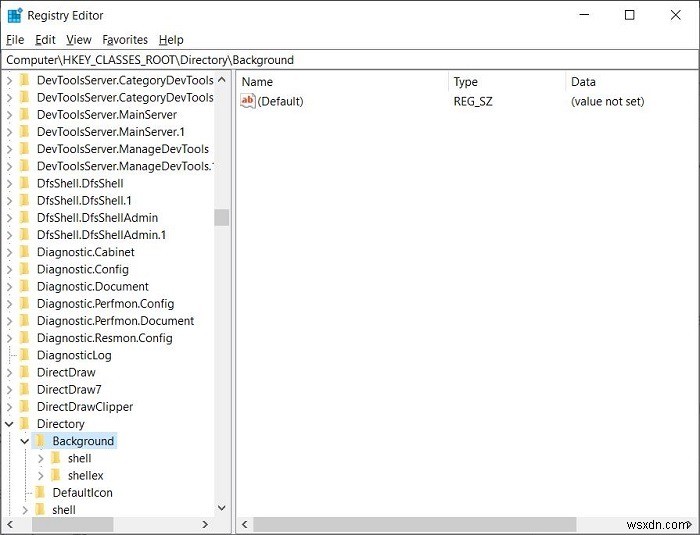This screenshot has height=535, width=700.
Task: Expand the shell key under Background
Action: (41, 458)
